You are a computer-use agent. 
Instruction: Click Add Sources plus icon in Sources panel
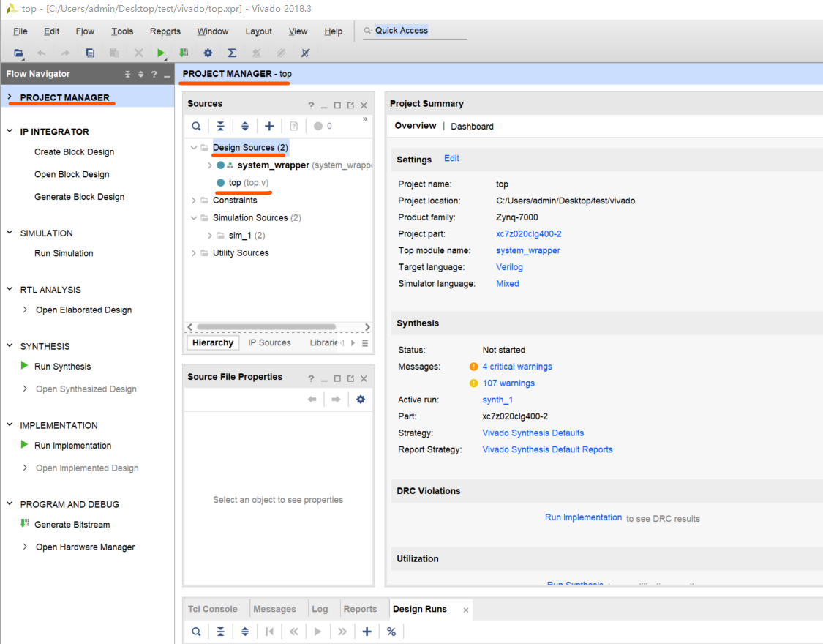coord(269,126)
